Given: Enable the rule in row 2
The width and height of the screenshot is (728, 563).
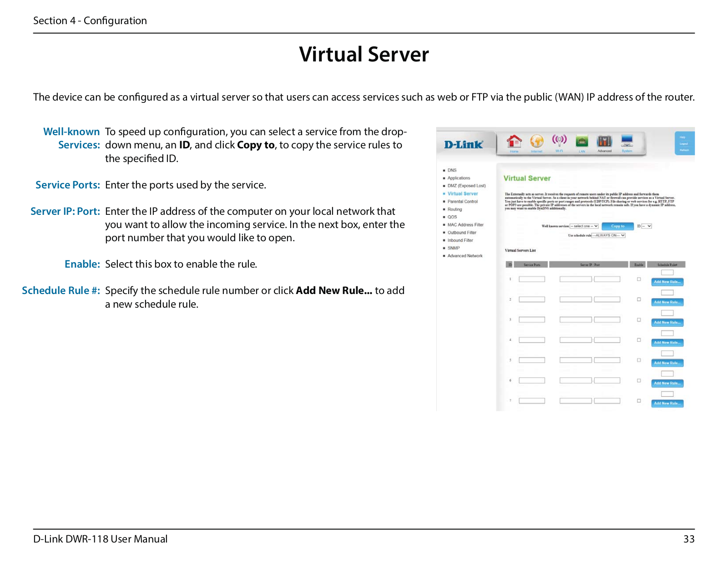Looking at the screenshot, I should pyautogui.click(x=639, y=299).
